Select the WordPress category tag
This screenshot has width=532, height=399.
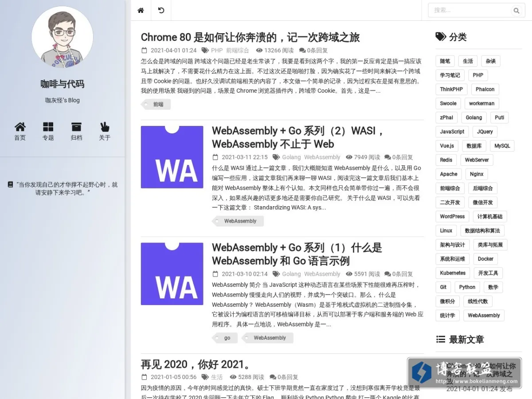[x=452, y=217]
